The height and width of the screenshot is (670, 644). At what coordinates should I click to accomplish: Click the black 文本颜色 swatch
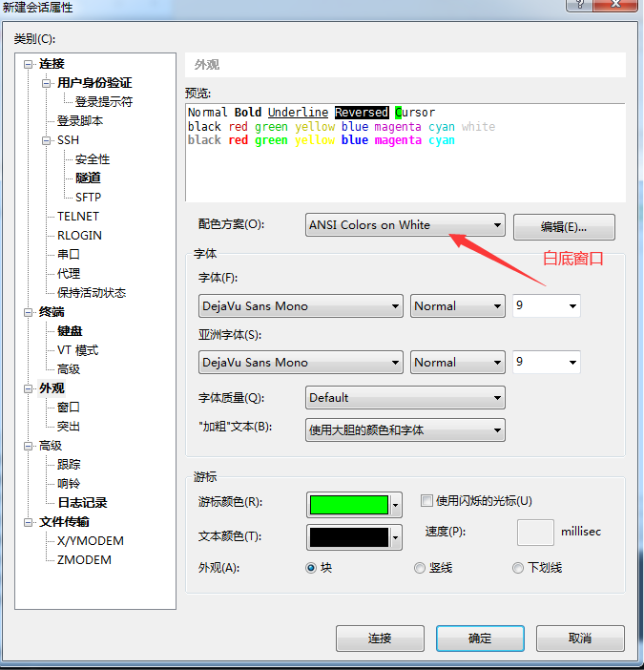tap(348, 537)
